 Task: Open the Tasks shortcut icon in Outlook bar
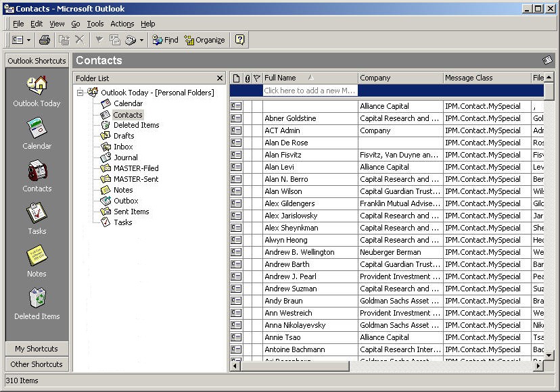[37, 213]
